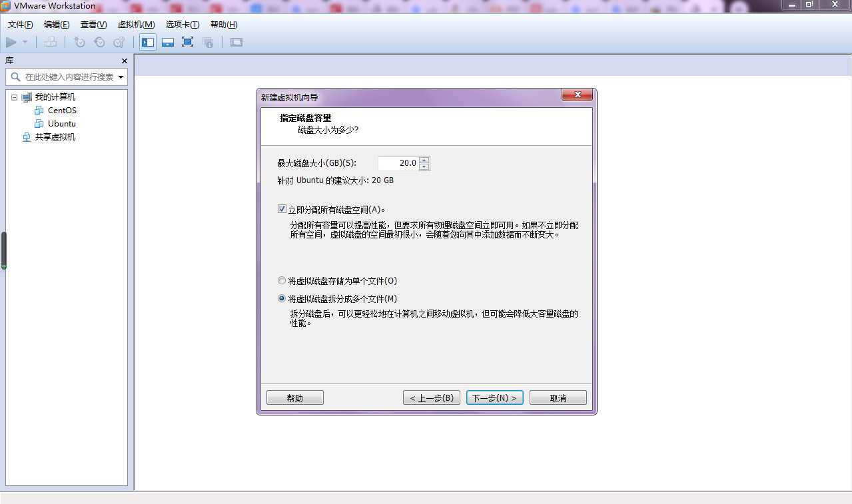Click the 指定磁盘容量 heading

(306, 118)
